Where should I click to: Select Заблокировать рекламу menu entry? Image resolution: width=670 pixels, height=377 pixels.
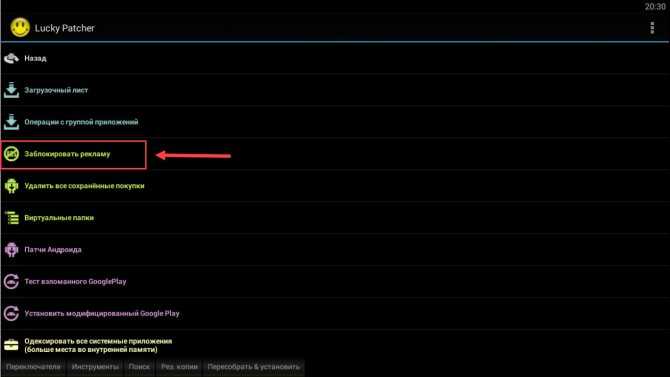73,154
